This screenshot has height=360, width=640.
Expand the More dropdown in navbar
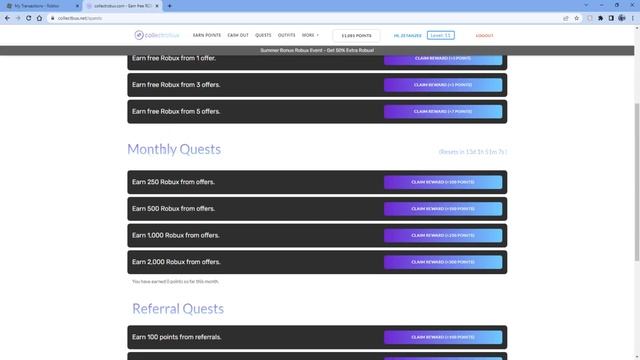(310, 36)
